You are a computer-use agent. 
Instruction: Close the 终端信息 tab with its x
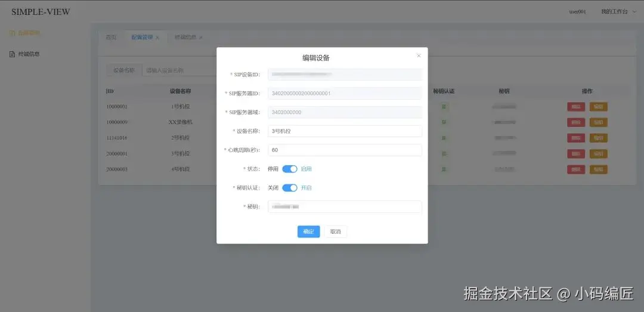tap(200, 38)
